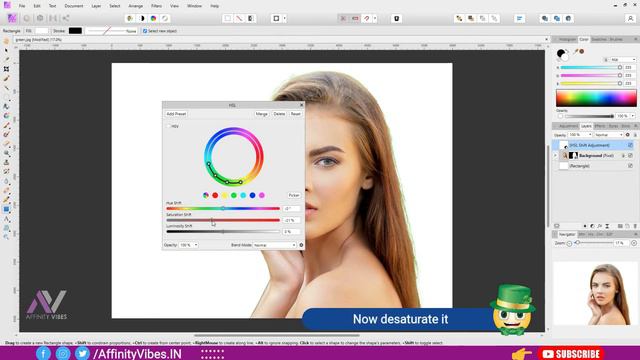Open the Layers panel cog settings
Image resolution: width=640 pixels, height=360 pixels.
[628, 135]
